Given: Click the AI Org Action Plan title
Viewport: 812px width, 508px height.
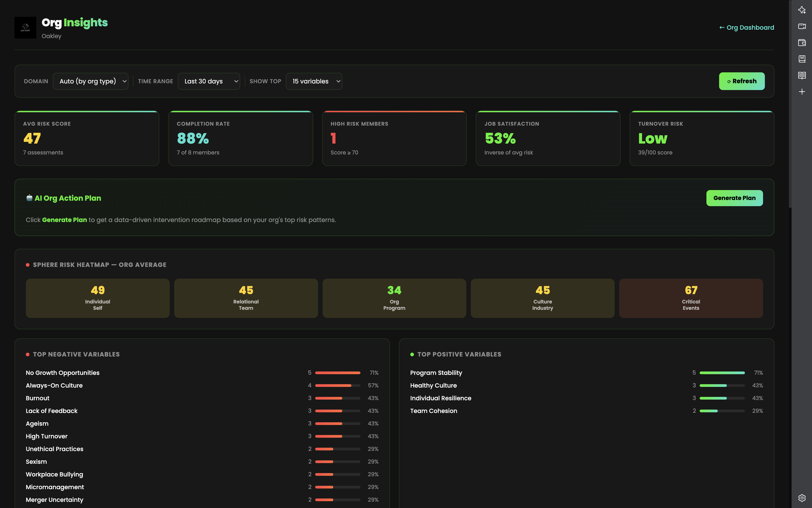Looking at the screenshot, I should 68,198.
